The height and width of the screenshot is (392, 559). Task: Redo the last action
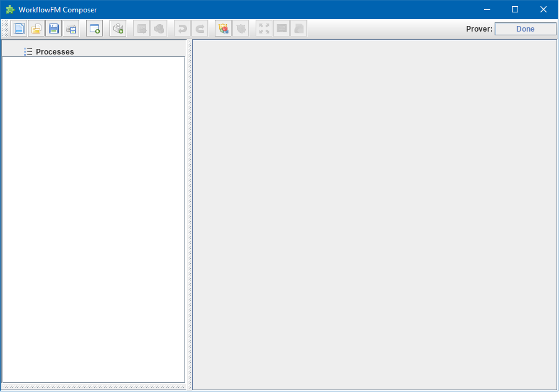pos(199,28)
